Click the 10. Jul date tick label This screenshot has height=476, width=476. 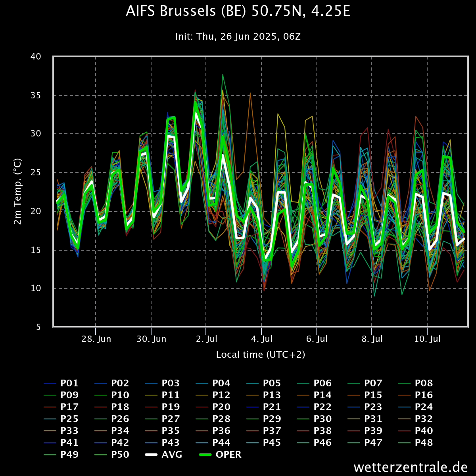427,339
